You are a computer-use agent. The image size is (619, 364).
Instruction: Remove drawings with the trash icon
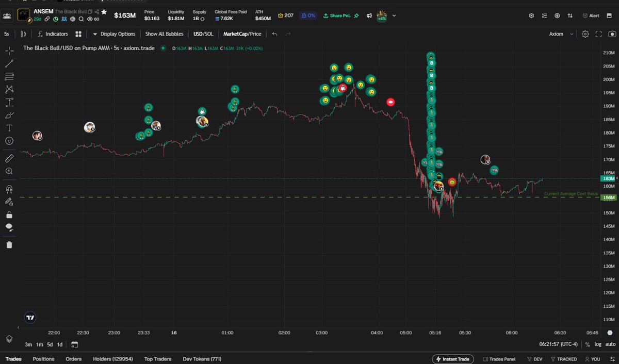tap(9, 245)
